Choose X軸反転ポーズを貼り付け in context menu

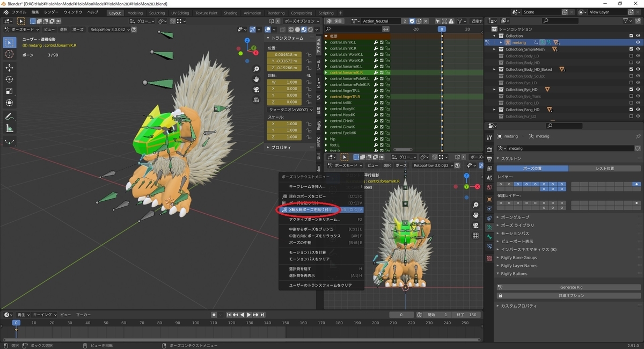point(321,209)
